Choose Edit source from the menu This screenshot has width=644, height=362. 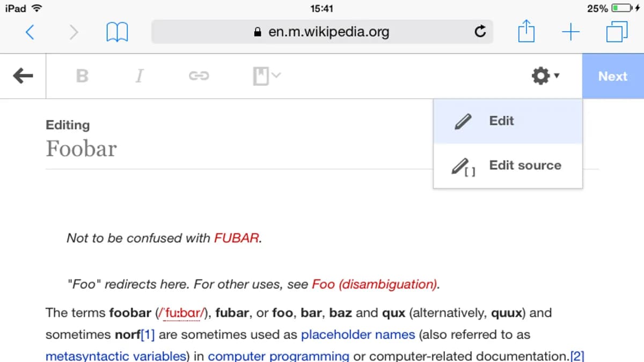(x=508, y=166)
